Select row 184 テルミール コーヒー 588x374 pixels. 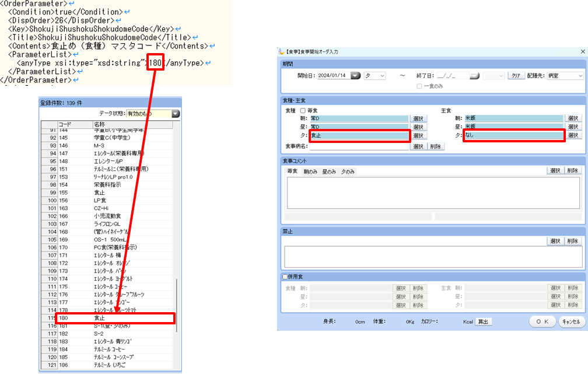pos(107,349)
